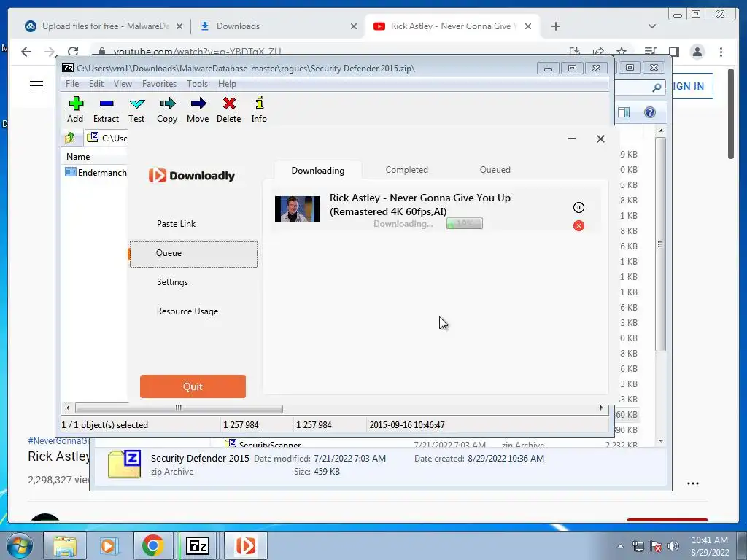Viewport: 747px width, 560px height.
Task: Click the red Delete icon in 7-Zip
Action: click(x=228, y=109)
